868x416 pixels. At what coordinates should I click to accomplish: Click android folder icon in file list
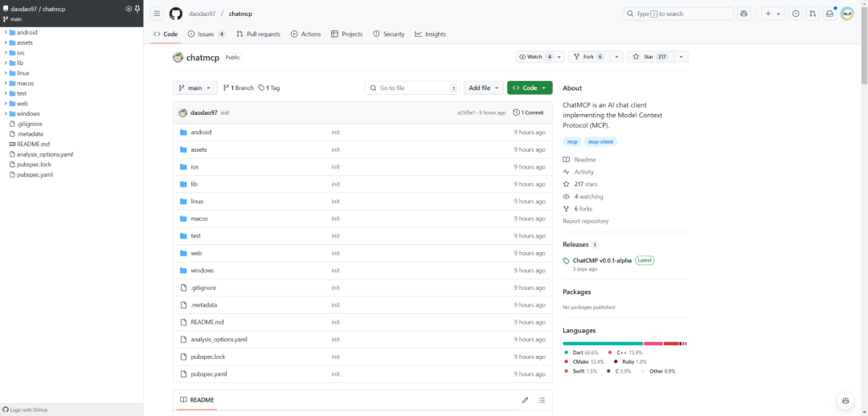pos(184,133)
